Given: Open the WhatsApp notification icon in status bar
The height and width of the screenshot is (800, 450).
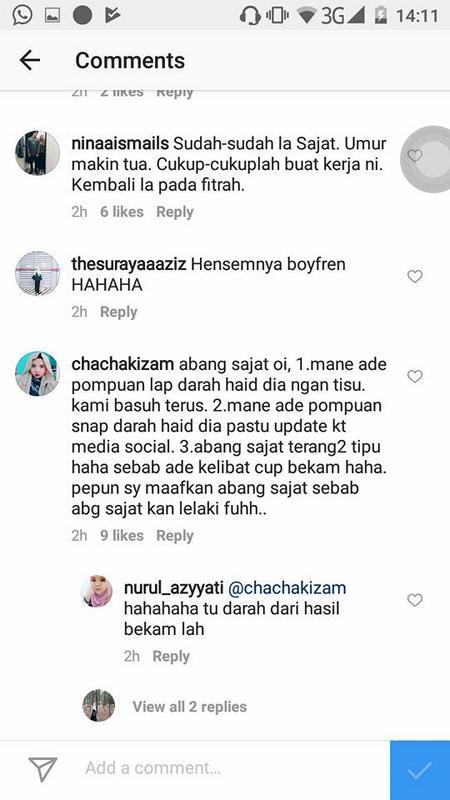Looking at the screenshot, I should click(22, 15).
